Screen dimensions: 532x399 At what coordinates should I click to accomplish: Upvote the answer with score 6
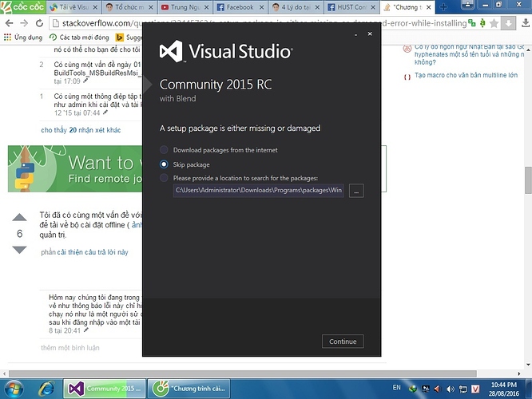(19, 217)
